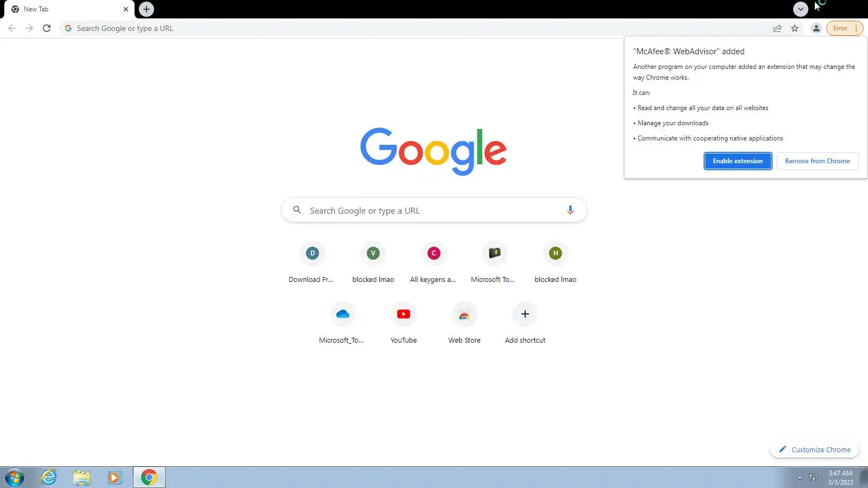Viewport: 868px width, 488px height.
Task: Open Windows Explorer folder in taskbar
Action: [x=82, y=478]
